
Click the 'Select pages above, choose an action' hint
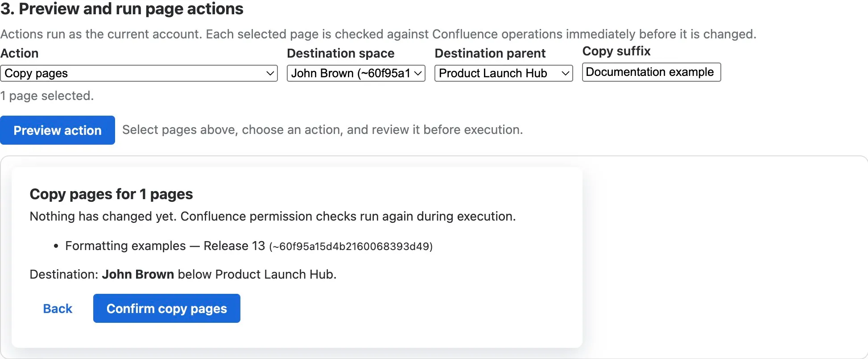[x=322, y=130]
